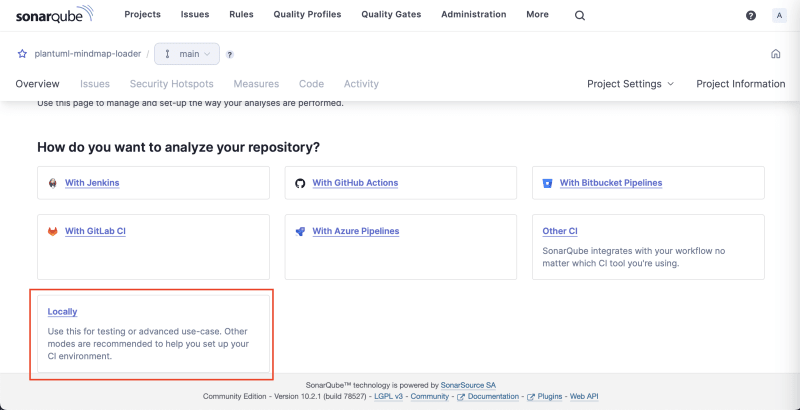Open the plantuml-mindmap-loader project link
The image size is (800, 410).
pos(87,54)
